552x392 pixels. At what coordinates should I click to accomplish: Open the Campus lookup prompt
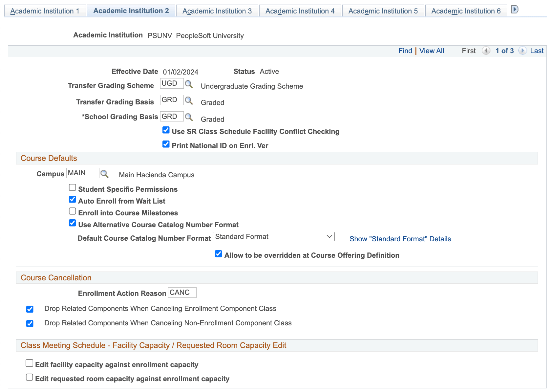tap(105, 173)
